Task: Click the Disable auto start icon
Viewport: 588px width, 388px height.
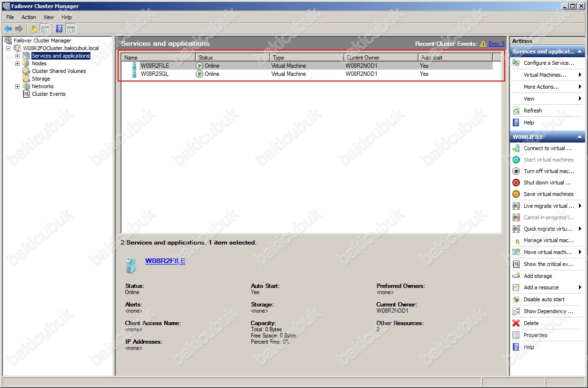Action: (x=516, y=299)
